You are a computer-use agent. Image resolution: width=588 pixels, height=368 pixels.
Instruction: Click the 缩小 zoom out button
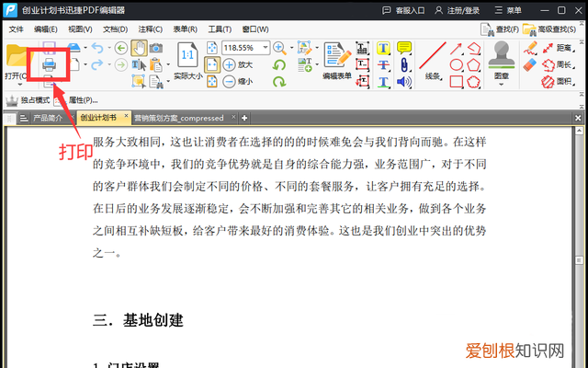pyautogui.click(x=237, y=81)
